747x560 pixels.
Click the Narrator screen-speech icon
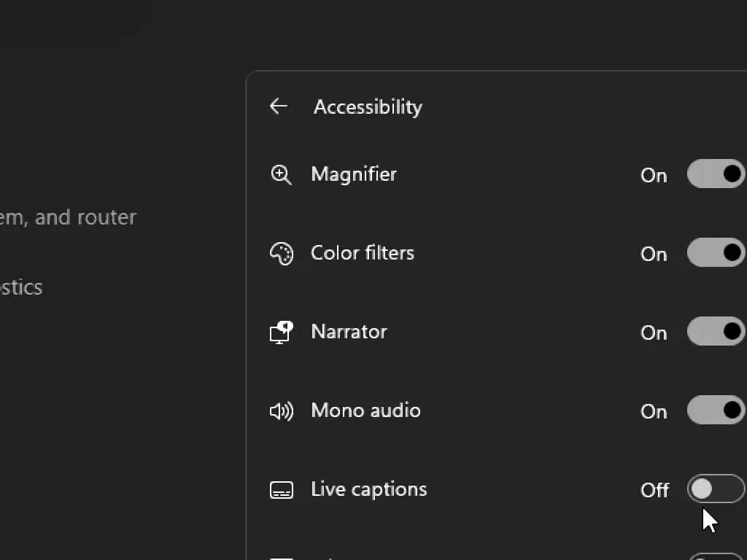(281, 332)
